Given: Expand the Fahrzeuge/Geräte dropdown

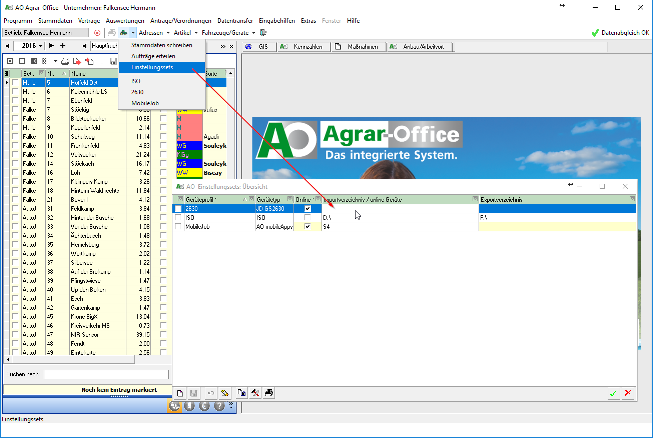Looking at the screenshot, I should [x=253, y=32].
